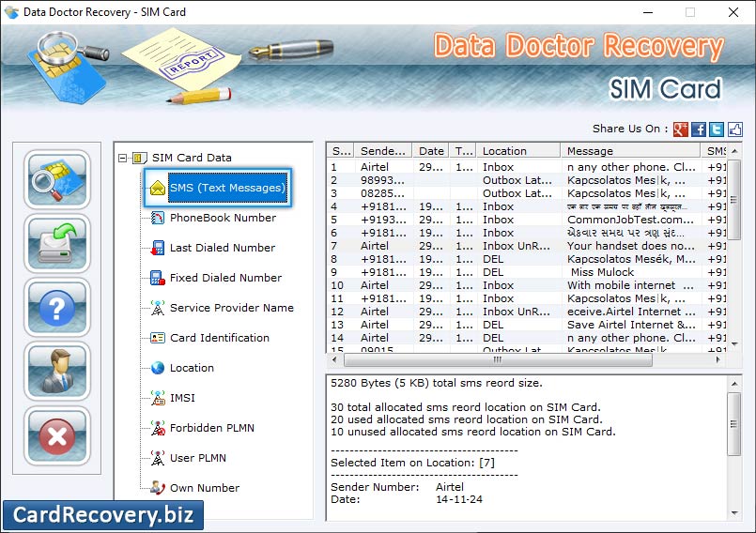Select row 12 eceive.Airtel Internet message

[x=527, y=312]
